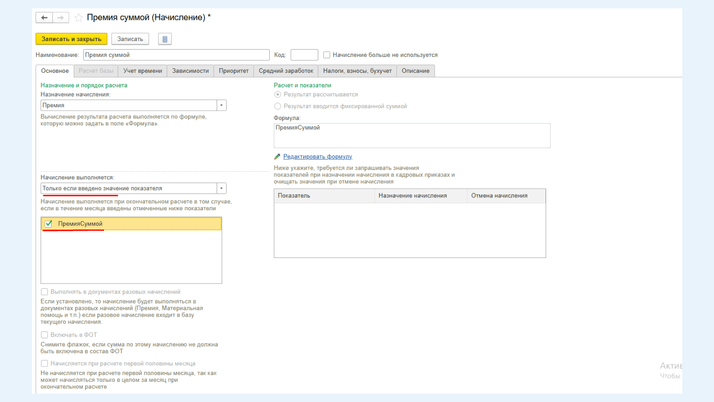Switch to the 'Учет времени' tab
Image resolution: width=714 pixels, height=402 pixels.
(142, 71)
